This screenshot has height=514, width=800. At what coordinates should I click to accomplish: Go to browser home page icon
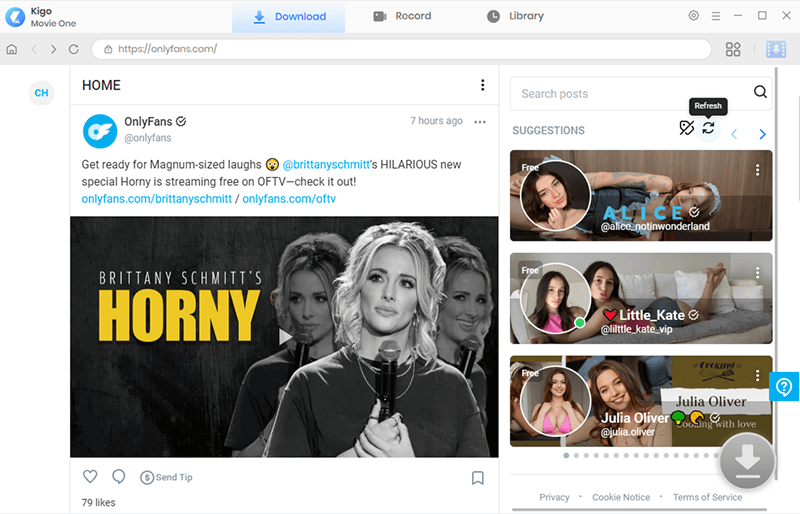pyautogui.click(x=12, y=49)
